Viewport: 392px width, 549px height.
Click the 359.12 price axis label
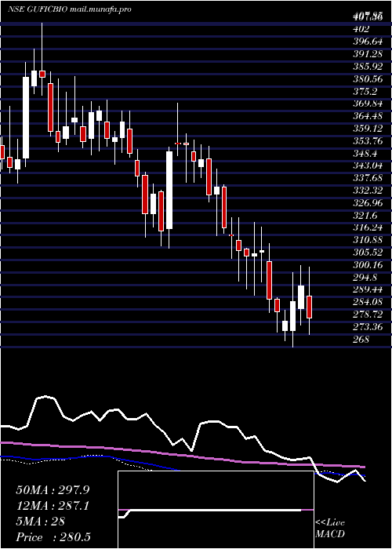pyautogui.click(x=369, y=128)
